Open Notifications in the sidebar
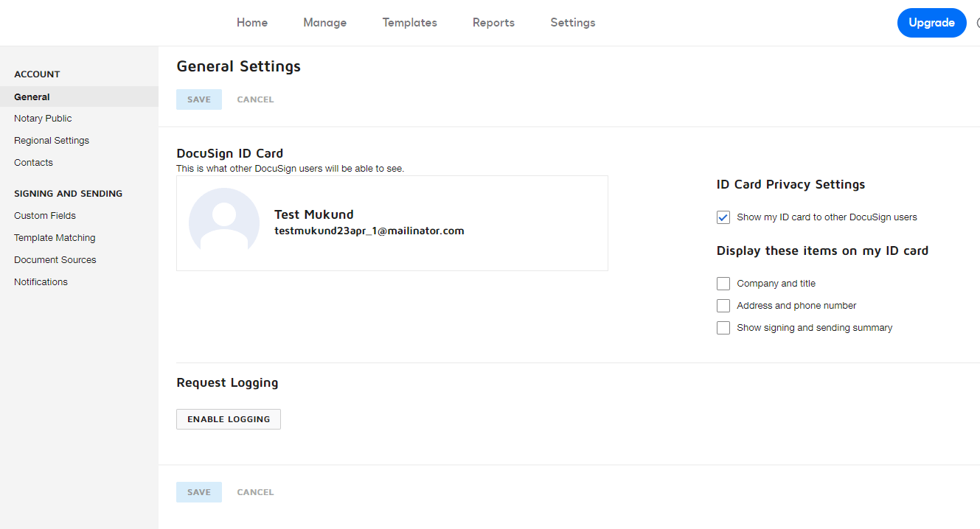Screen dimensions: 980x529 pos(41,282)
